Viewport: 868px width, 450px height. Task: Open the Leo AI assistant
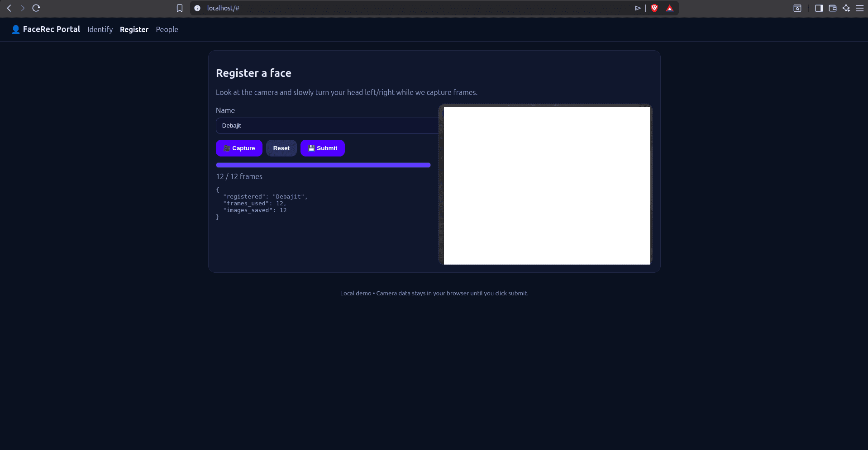pos(846,8)
